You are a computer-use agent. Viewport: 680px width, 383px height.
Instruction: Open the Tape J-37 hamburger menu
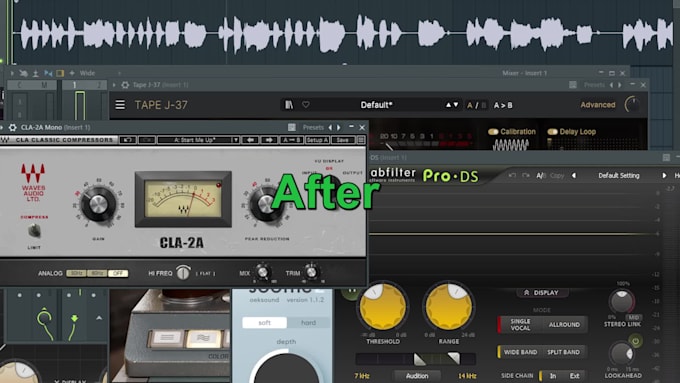(120, 105)
